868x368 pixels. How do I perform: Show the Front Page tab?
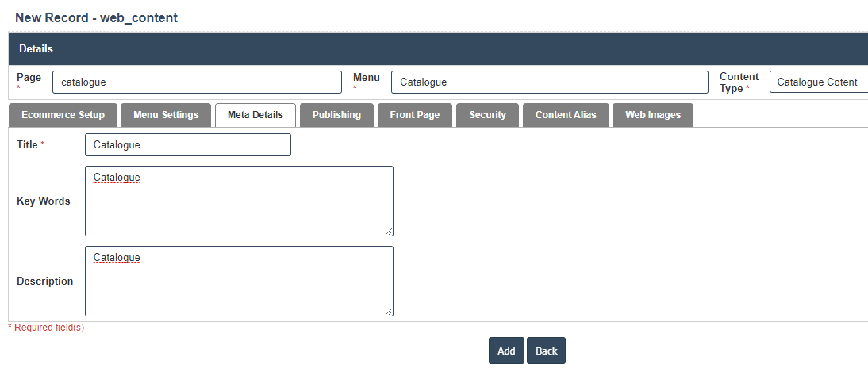pos(414,115)
